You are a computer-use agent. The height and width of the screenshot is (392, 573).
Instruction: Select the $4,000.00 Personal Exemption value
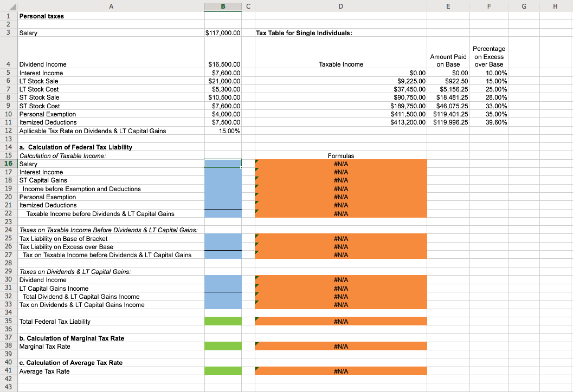pos(223,114)
